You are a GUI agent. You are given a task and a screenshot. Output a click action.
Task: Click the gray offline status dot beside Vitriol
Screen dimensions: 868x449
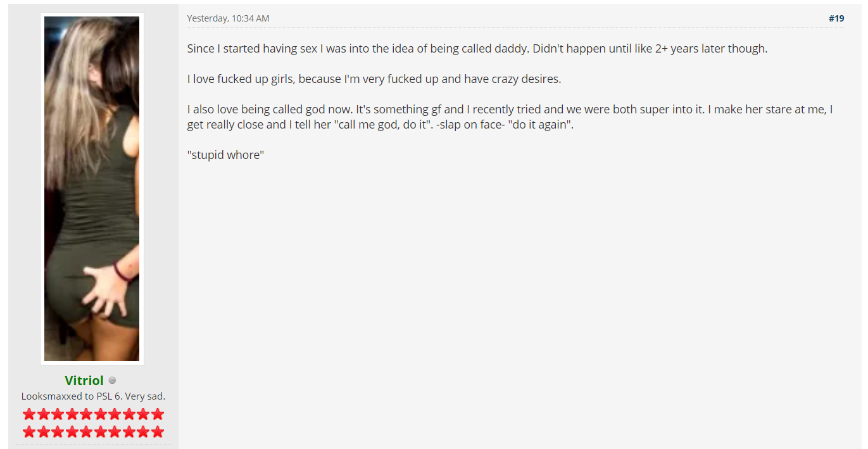112,381
